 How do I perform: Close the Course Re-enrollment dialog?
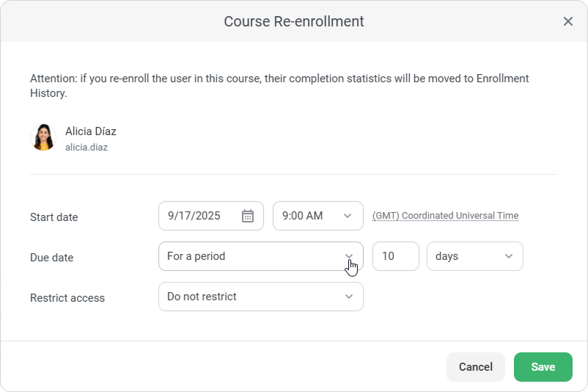[x=567, y=21]
